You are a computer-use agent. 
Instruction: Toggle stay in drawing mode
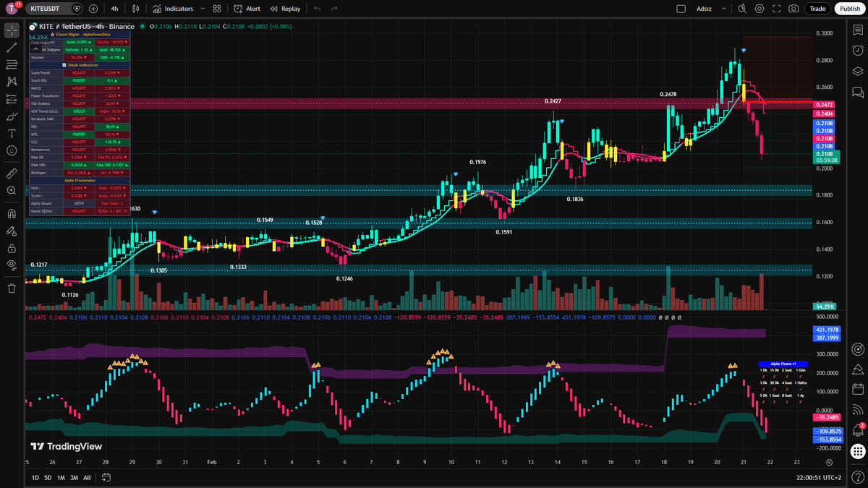[12, 231]
